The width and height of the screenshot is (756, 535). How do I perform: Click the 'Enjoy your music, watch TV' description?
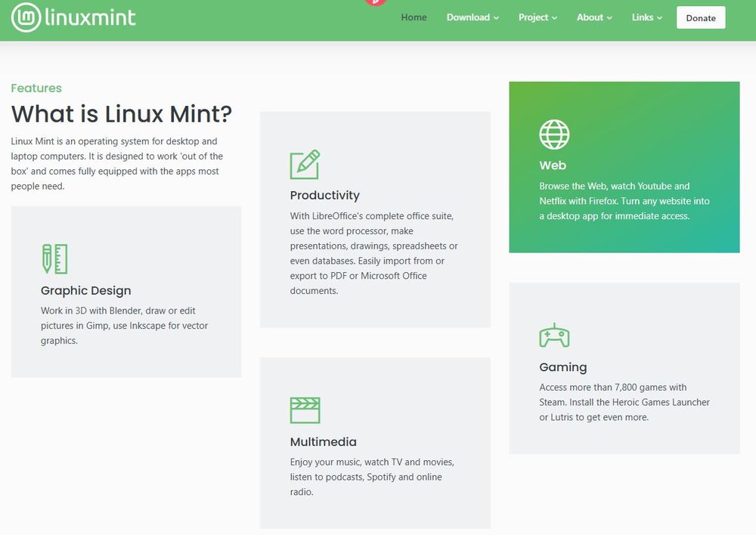pyautogui.click(x=372, y=477)
